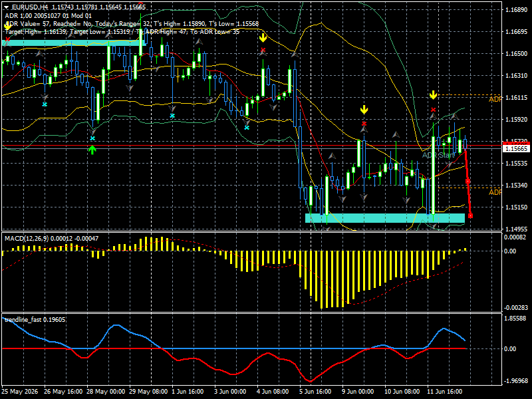Click the cyan X marker below 1 Jun candle

172,116
